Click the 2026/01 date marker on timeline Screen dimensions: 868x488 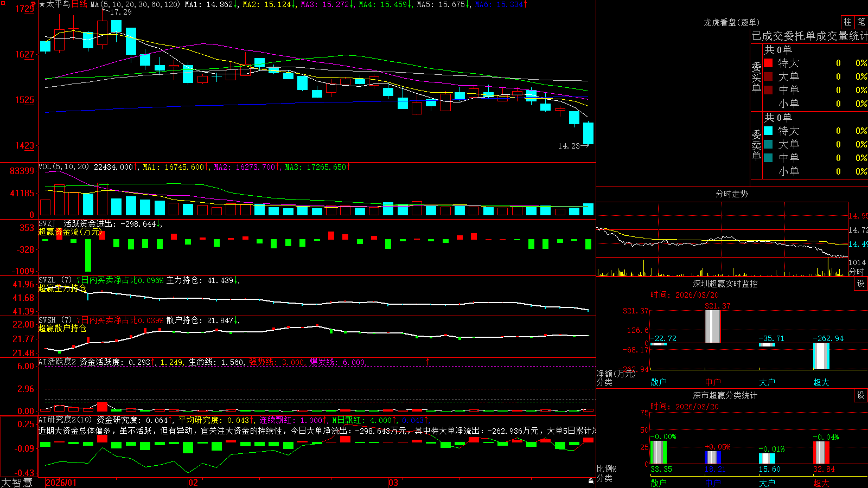coord(61,483)
